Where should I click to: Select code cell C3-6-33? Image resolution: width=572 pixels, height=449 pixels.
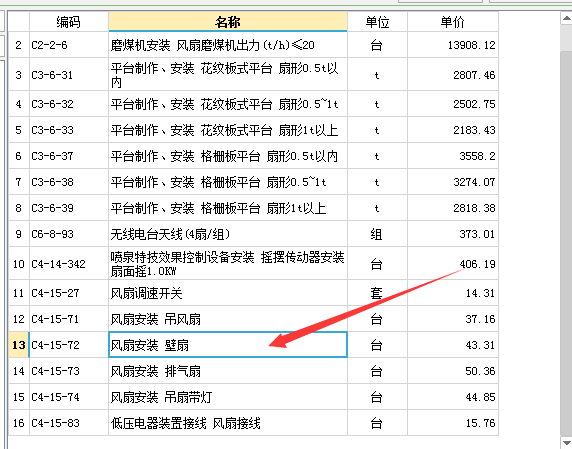point(69,130)
